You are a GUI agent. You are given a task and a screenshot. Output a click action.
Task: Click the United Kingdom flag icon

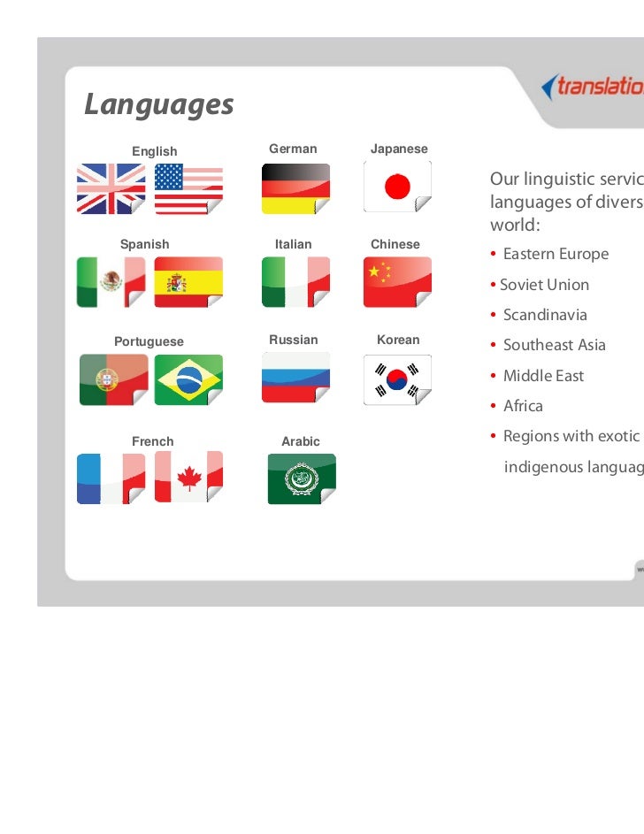point(111,188)
